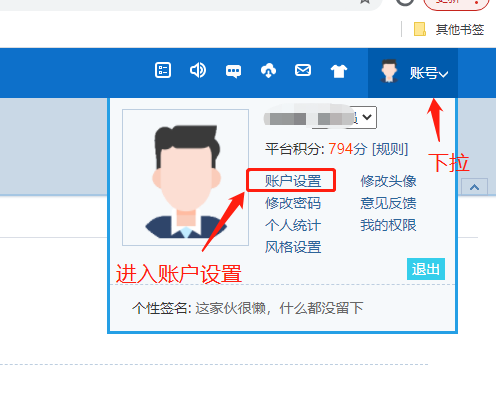Open 风格设置 link
Viewport: 496px width, 401px height.
click(x=293, y=247)
